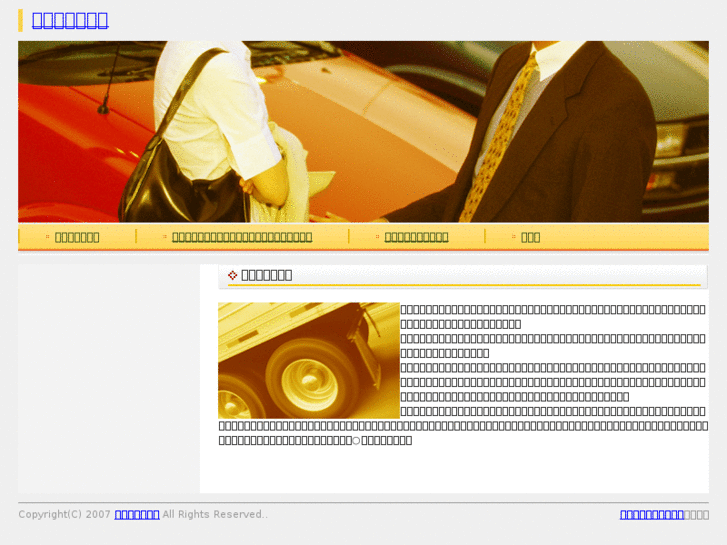Click the blue site title link in header
This screenshot has height=545, width=727.
point(70,20)
